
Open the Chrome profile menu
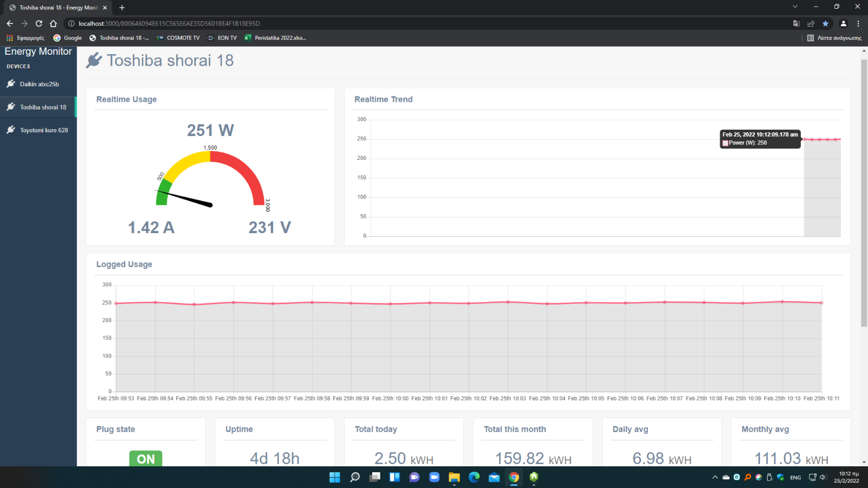pos(843,23)
